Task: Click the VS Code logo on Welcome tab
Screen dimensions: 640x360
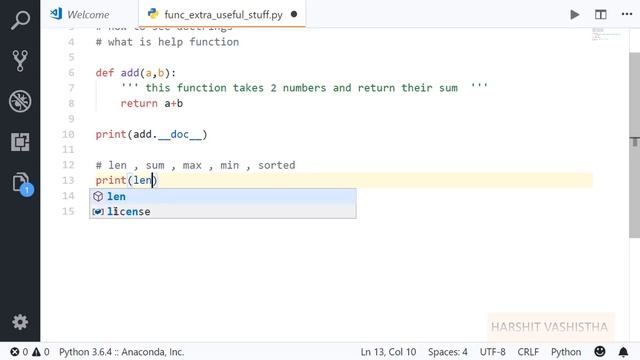Action: click(x=56, y=14)
